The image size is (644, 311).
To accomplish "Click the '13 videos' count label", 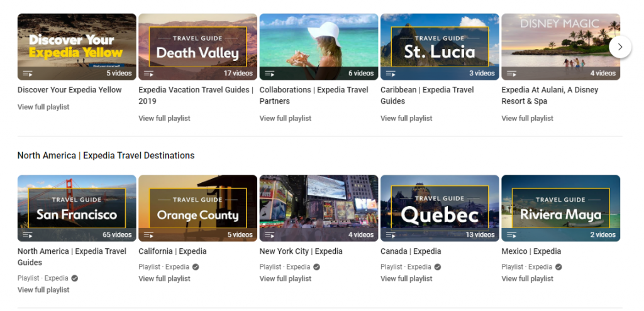I will (x=480, y=235).
